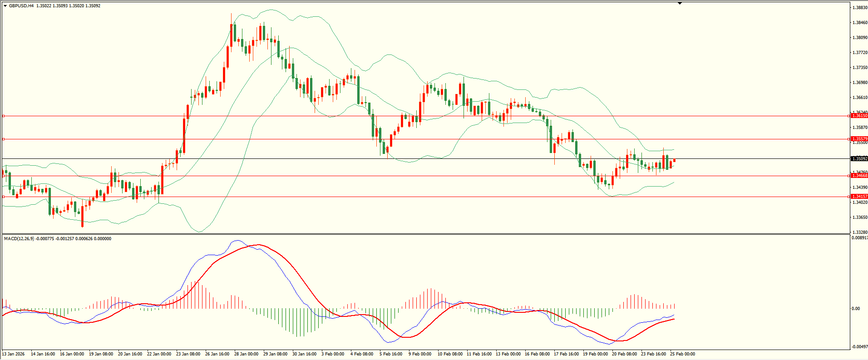Click the left-edge handle of the 1.35579 line
The height and width of the screenshot is (360, 868).
tap(3, 139)
